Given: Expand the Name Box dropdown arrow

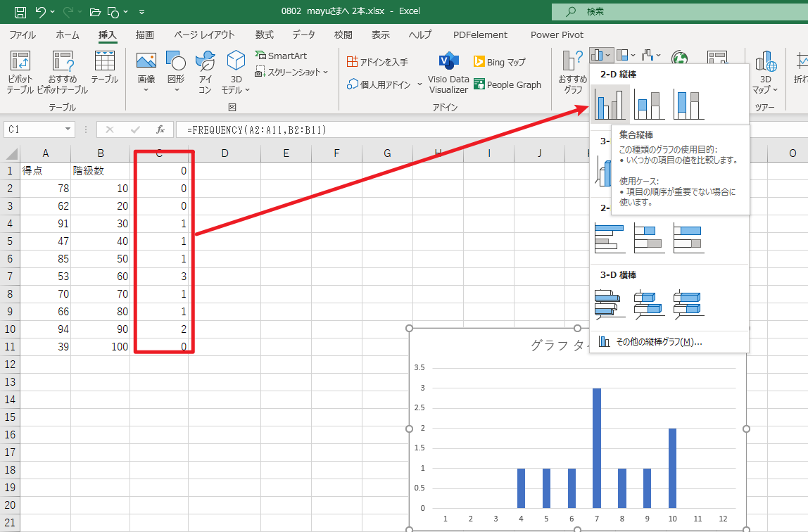Looking at the screenshot, I should pos(68,129).
